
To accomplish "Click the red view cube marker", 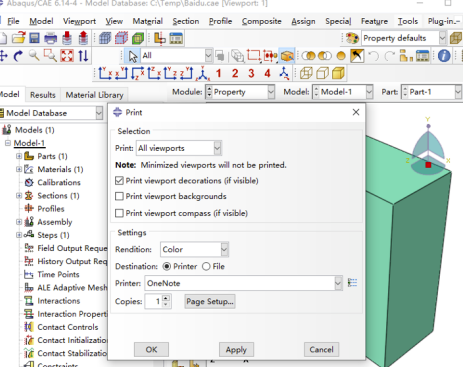I will [x=428, y=165].
